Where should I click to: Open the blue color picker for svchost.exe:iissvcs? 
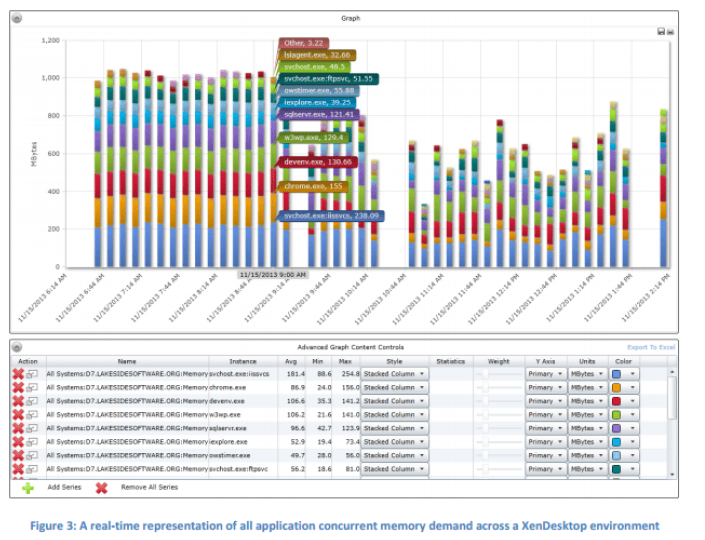point(624,374)
